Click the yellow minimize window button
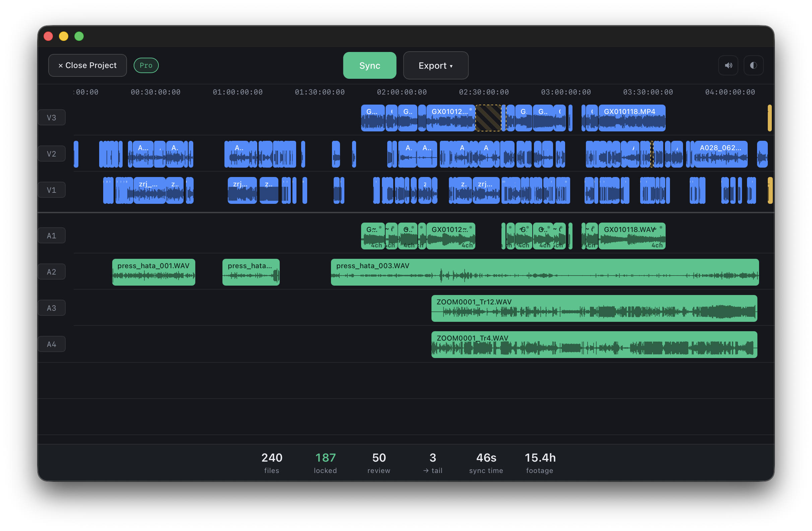The width and height of the screenshot is (812, 531). click(64, 36)
